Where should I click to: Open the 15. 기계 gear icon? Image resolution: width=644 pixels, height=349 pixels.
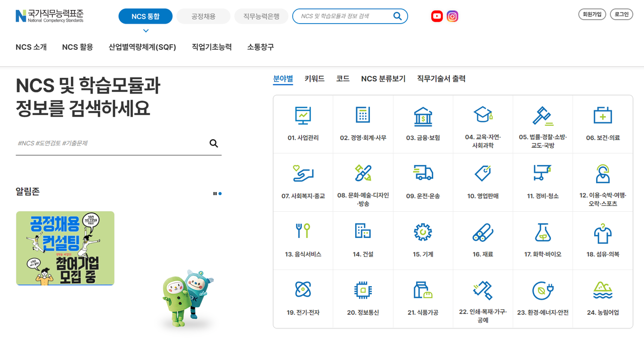point(423,232)
